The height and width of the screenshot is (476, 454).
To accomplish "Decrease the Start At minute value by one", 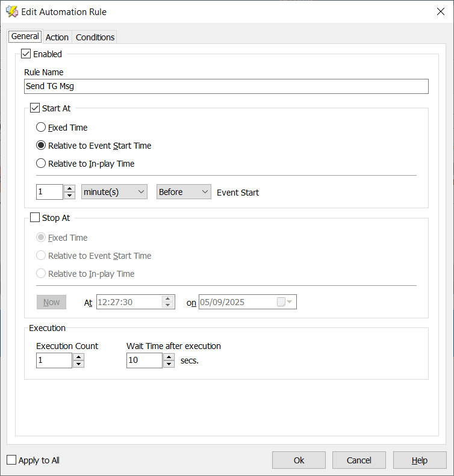I will (x=70, y=196).
